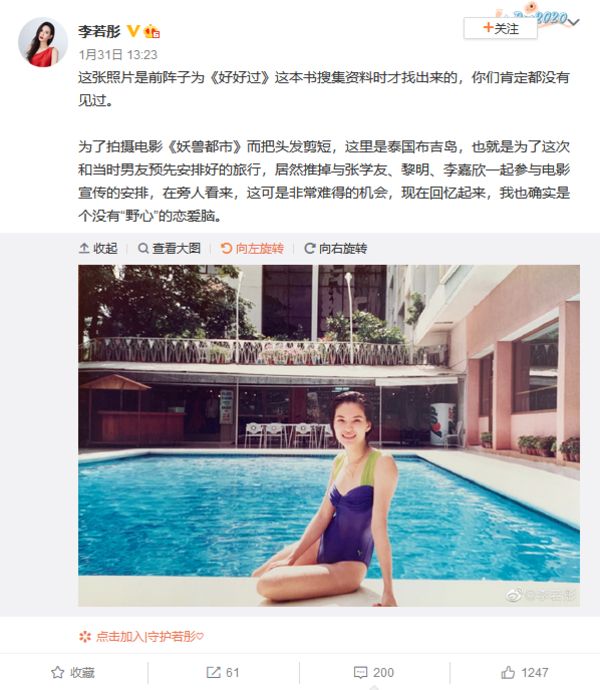Click the magnifier icon beside 查看大图

(x=143, y=249)
